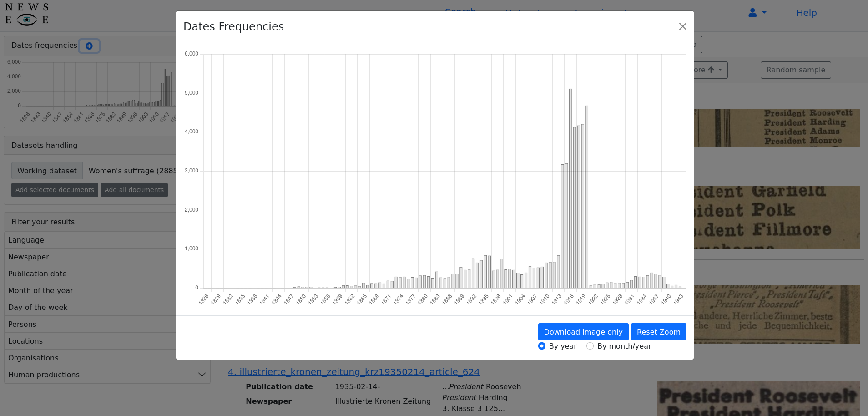Select the By year radio option
Image resolution: width=868 pixels, height=416 pixels.
click(542, 346)
